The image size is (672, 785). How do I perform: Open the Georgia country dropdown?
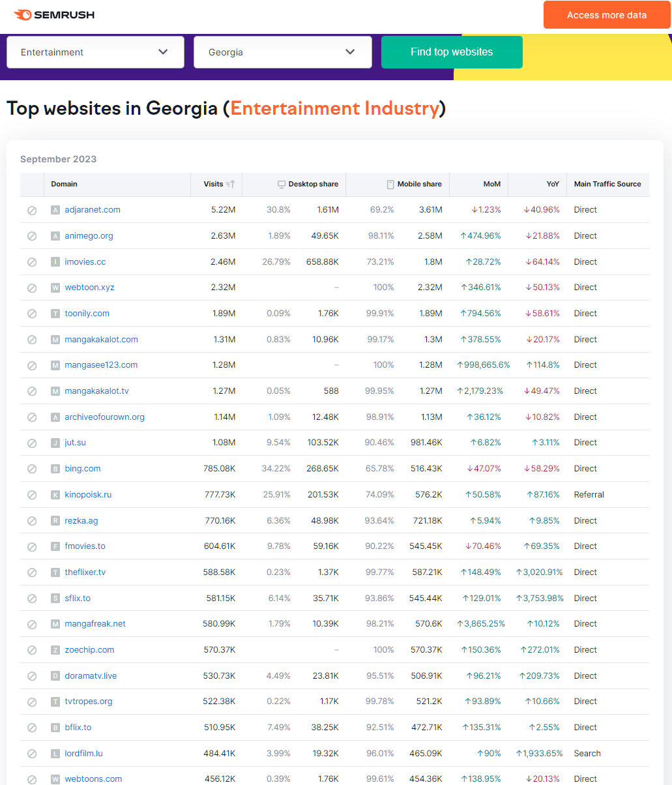[283, 52]
